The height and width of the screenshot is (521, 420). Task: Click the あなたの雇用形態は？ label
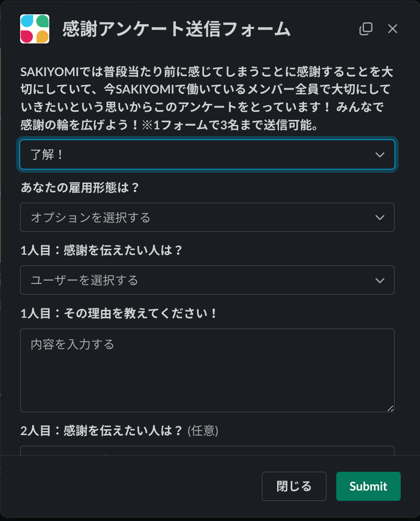coord(81,187)
